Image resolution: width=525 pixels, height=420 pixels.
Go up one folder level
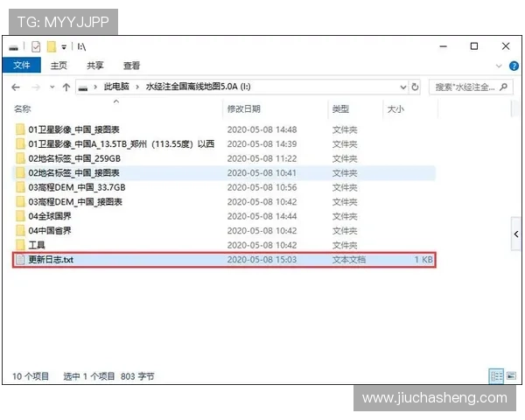pos(66,87)
